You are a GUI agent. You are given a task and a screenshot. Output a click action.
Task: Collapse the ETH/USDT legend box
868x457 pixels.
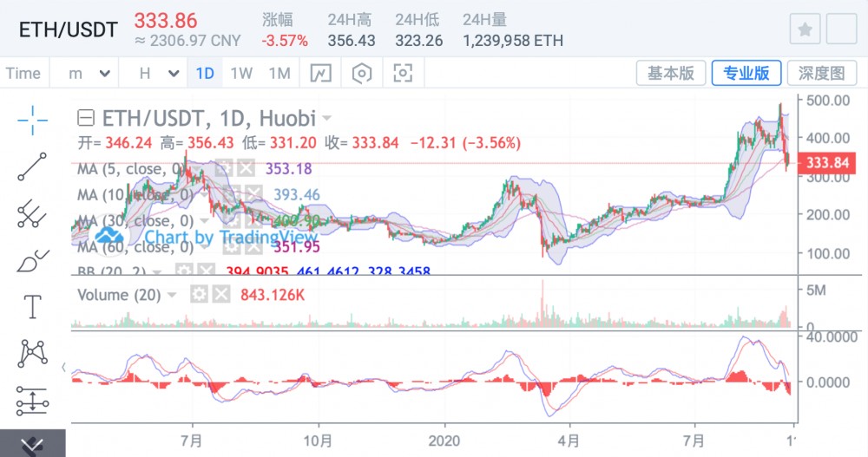point(86,118)
